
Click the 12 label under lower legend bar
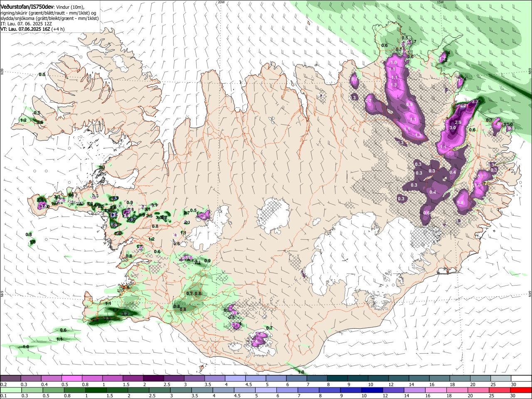[385, 396]
